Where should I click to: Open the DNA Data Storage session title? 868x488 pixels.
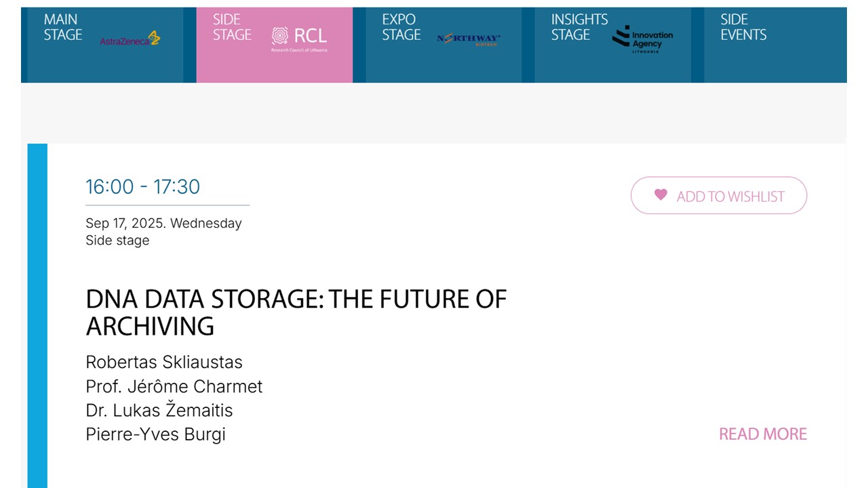coord(296,312)
